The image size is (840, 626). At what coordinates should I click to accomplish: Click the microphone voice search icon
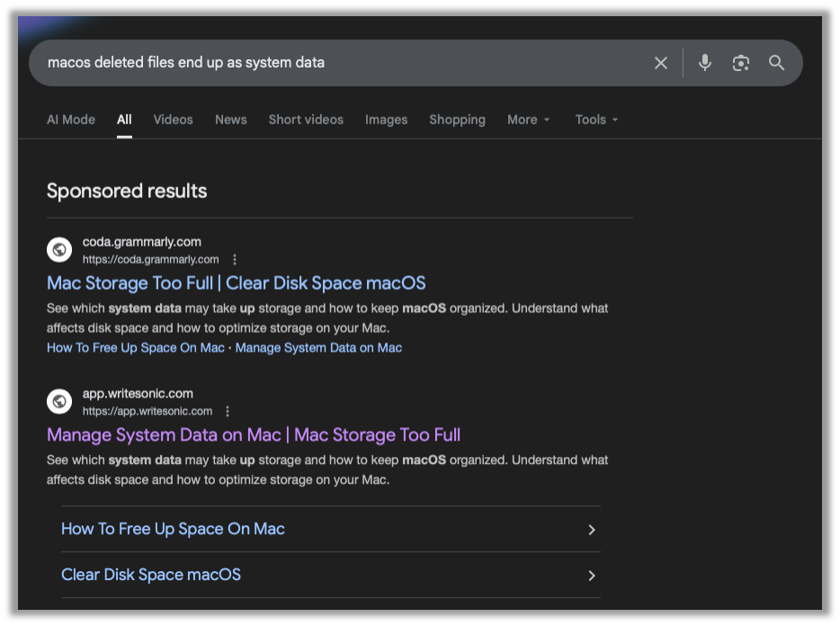(x=704, y=63)
